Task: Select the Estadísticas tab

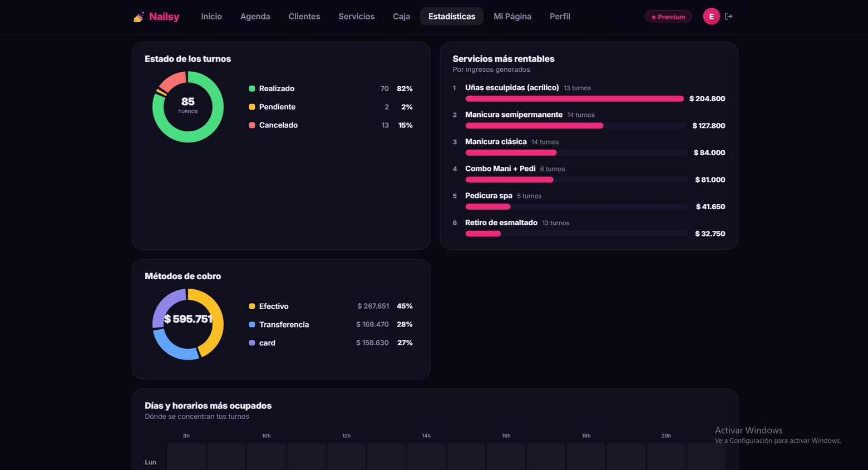Action: (452, 17)
